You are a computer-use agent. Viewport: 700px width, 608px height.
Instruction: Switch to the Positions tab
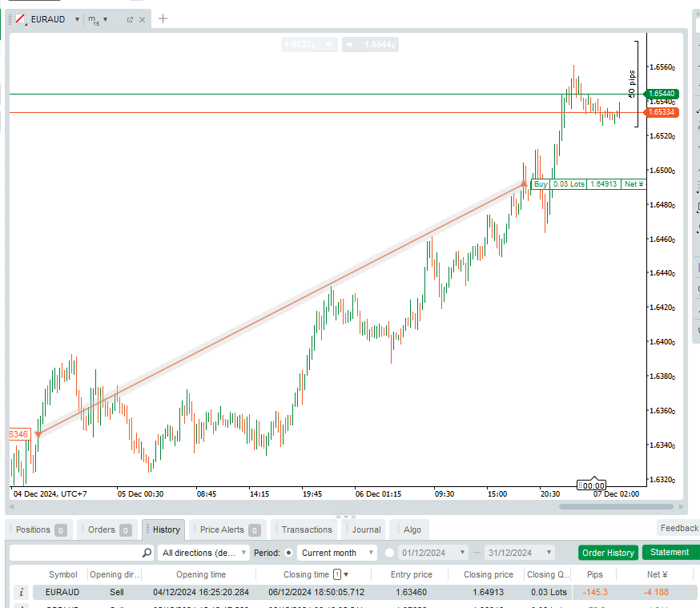click(x=39, y=529)
